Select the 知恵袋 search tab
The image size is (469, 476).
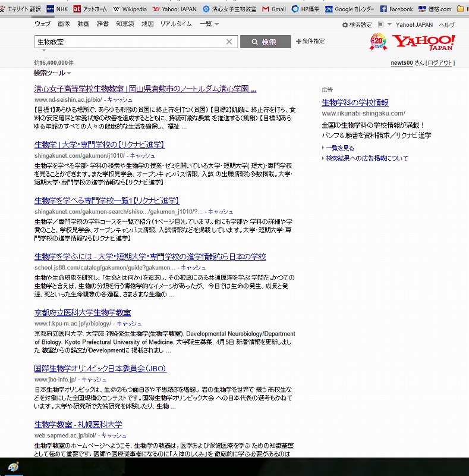coord(125,24)
